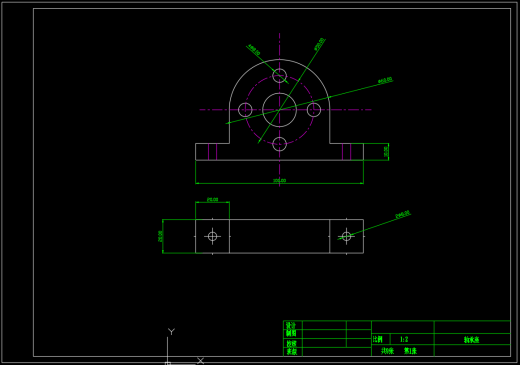The height and width of the screenshot is (365, 520).
Task: Pick the bottom bolt hole circle
Action: click(279, 144)
